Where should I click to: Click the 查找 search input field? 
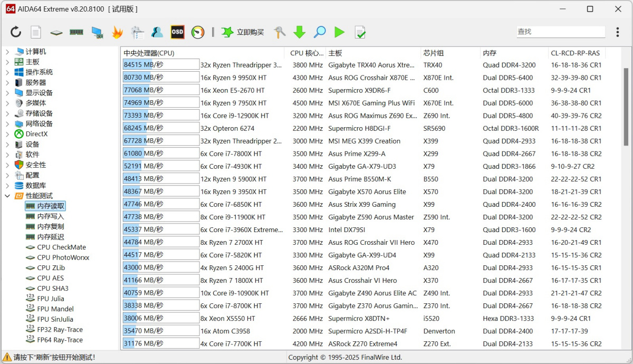pos(560,32)
